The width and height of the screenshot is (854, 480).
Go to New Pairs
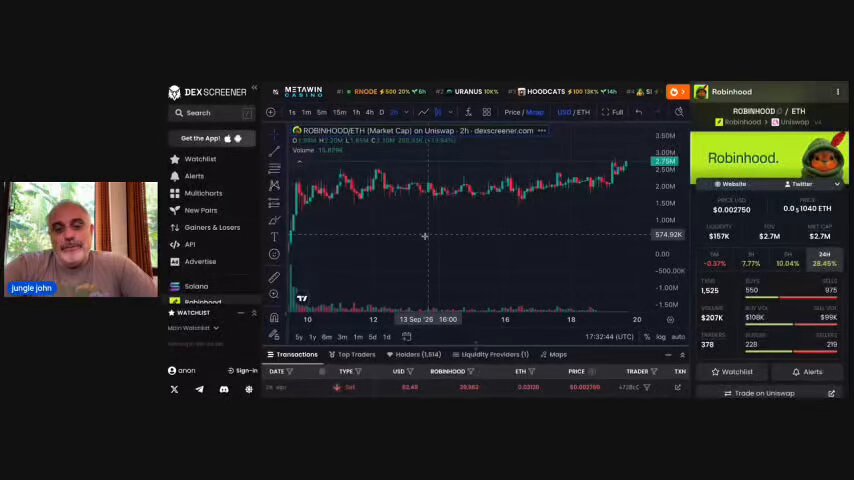(200, 210)
